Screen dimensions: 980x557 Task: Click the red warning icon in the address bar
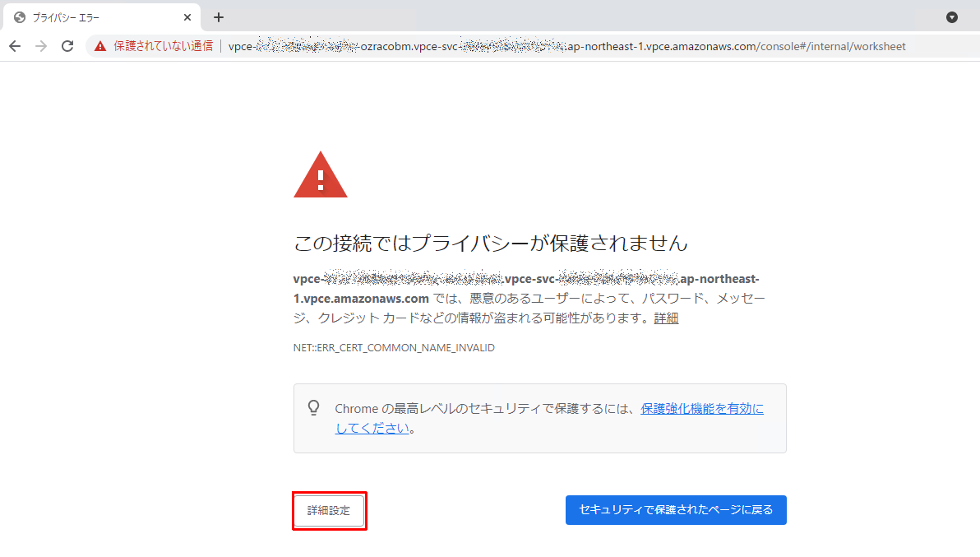(100, 46)
